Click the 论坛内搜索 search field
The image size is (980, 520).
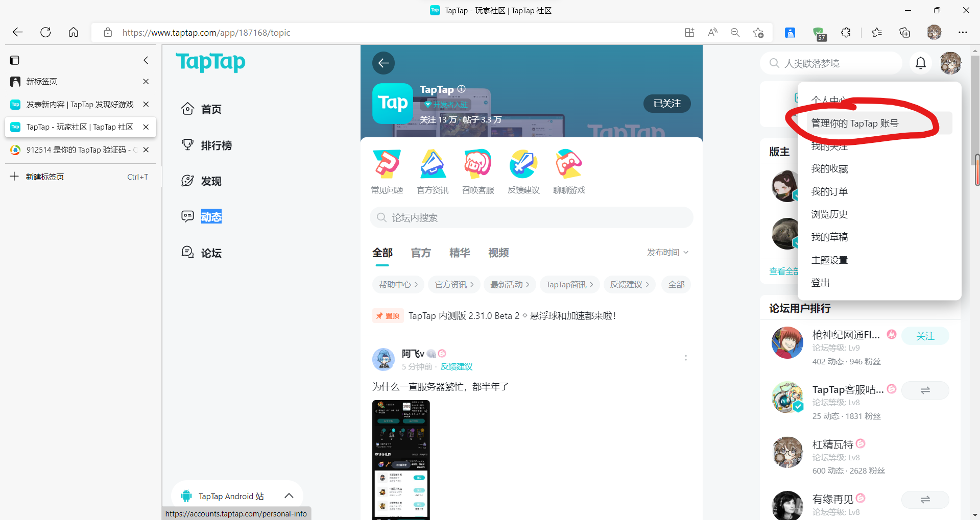(532, 217)
